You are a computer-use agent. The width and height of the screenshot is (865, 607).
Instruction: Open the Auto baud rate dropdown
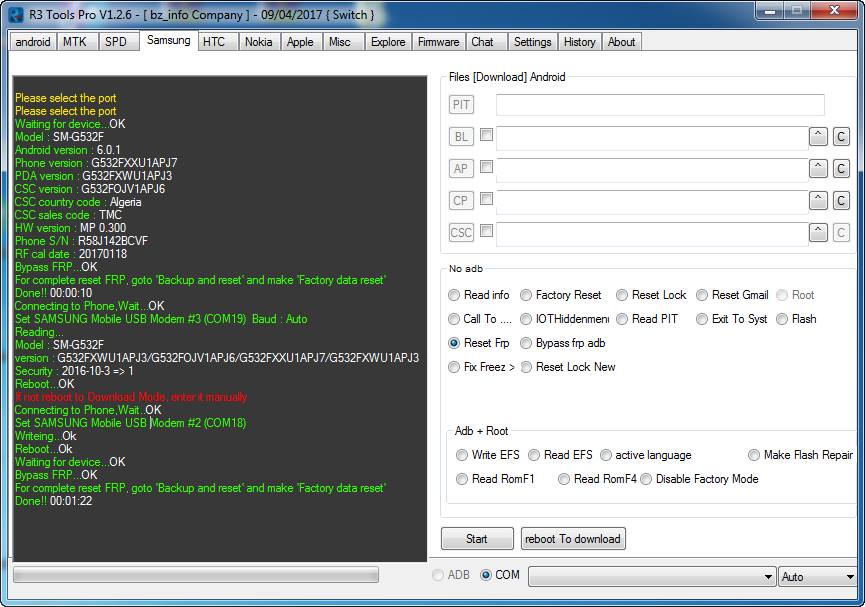(x=817, y=577)
